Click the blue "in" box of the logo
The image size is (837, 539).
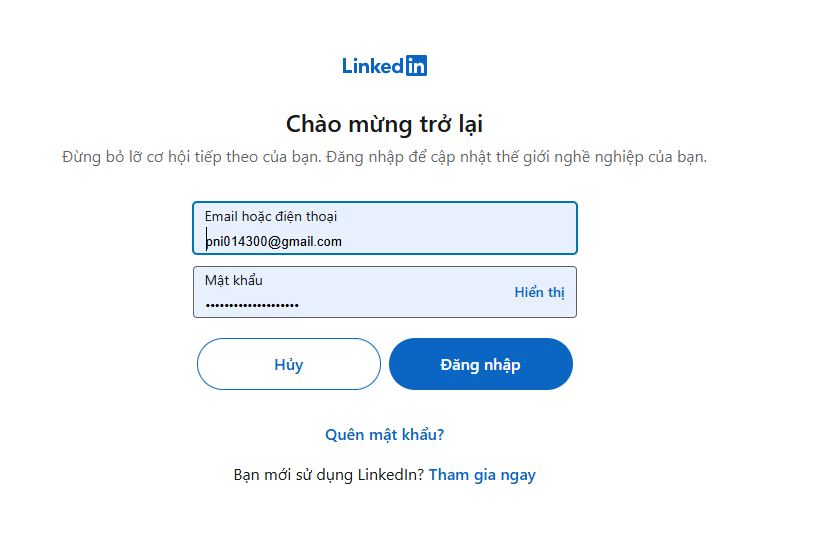[416, 66]
